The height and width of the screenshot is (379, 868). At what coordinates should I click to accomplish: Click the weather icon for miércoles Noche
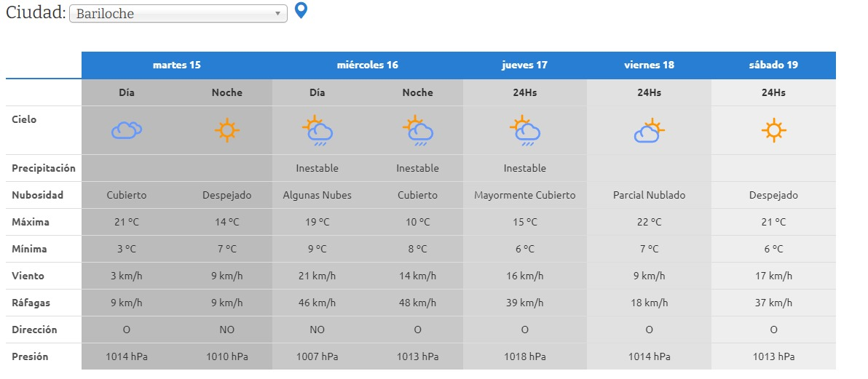[417, 130]
